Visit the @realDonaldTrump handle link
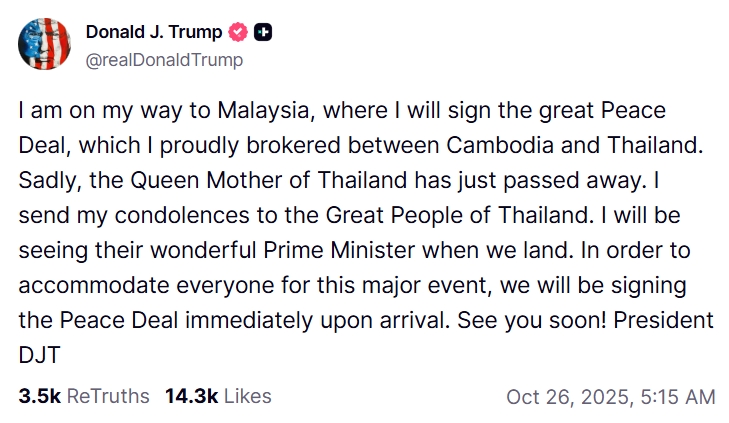Screen dimensions: 729x423 (x=164, y=60)
